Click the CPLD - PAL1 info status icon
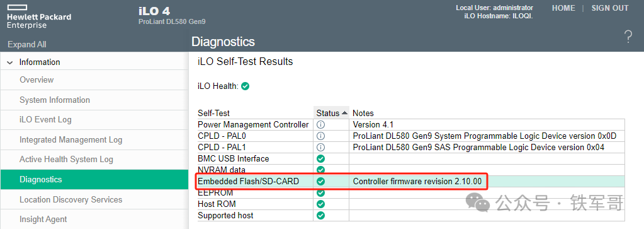 pos(321,147)
